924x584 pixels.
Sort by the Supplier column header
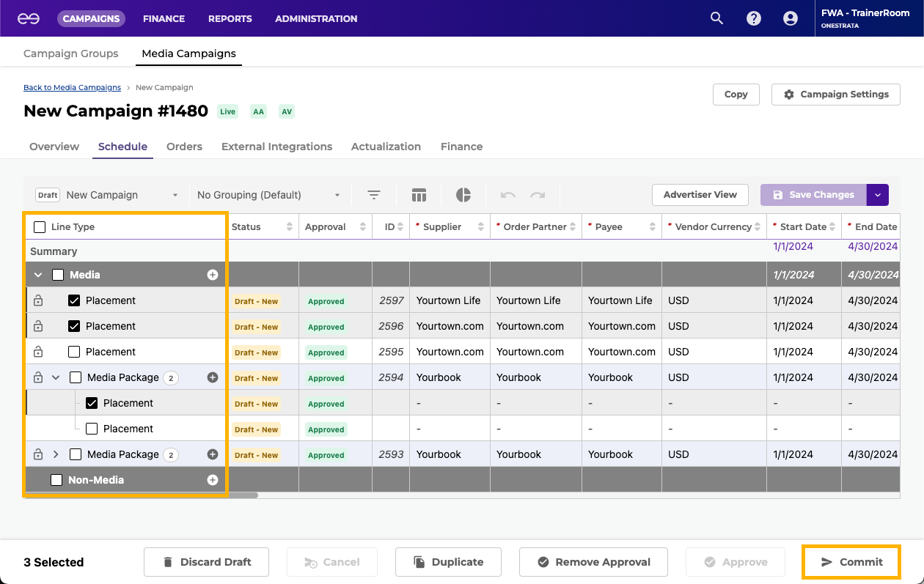pos(442,227)
